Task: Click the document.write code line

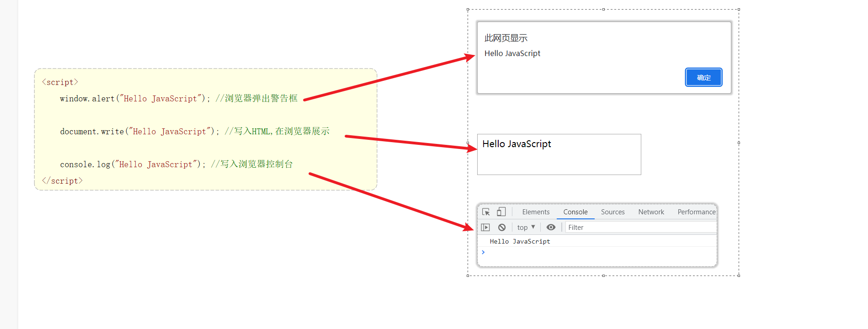Action: click(195, 132)
